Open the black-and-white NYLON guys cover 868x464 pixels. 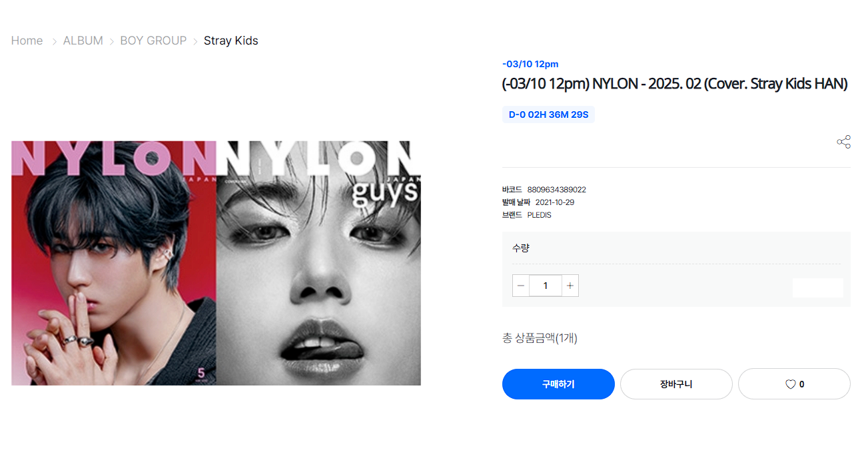click(x=318, y=263)
